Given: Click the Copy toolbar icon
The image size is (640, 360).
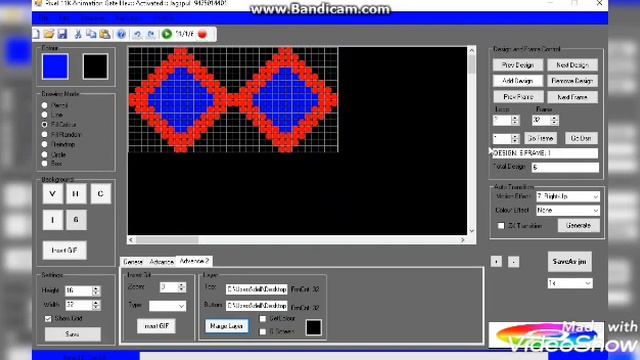Looking at the screenshot, I should coord(91,34).
